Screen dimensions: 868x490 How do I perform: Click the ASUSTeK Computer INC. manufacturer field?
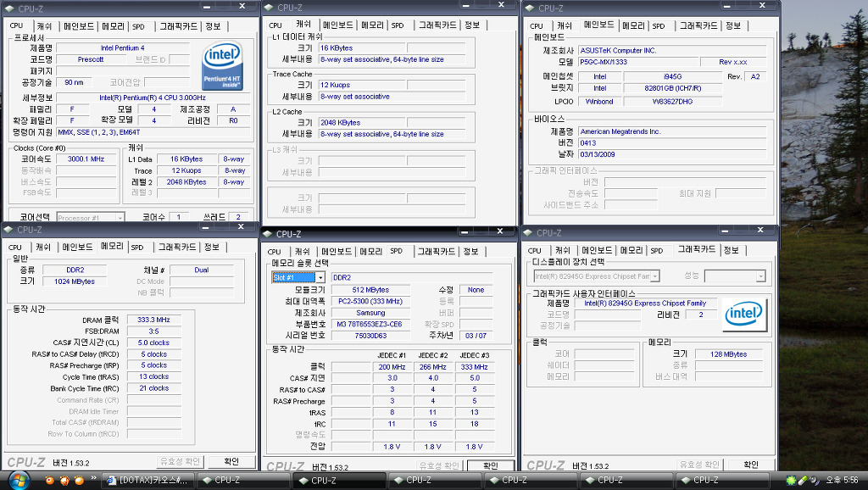pyautogui.click(x=672, y=50)
